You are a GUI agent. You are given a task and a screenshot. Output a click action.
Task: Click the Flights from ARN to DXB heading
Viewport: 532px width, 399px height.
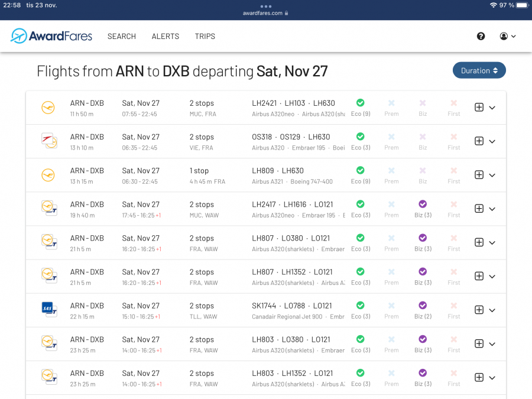pos(182,72)
